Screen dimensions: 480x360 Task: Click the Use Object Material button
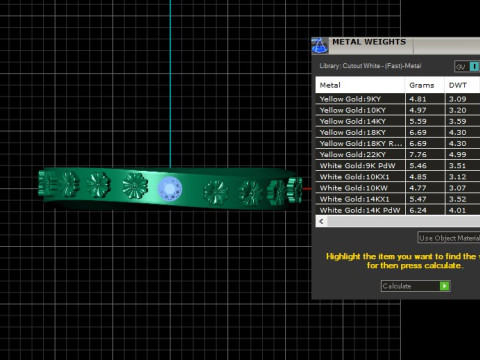point(449,238)
